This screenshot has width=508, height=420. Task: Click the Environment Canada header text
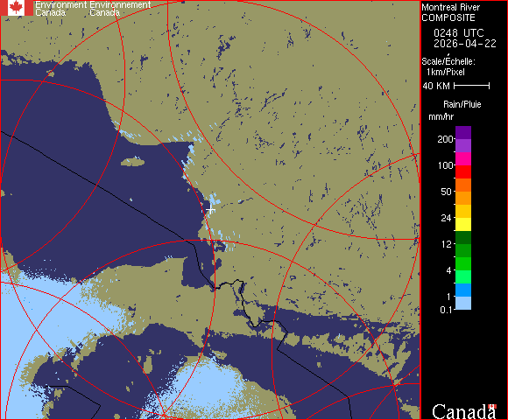click(x=93, y=9)
